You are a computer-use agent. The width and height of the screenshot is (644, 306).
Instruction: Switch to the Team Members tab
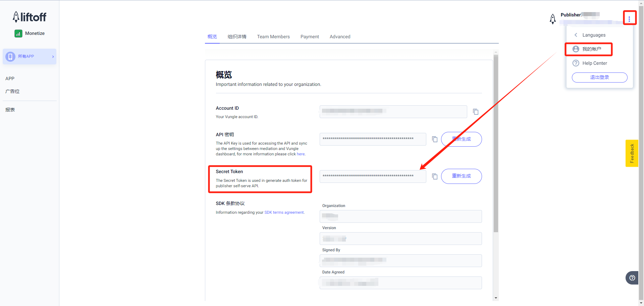click(273, 37)
